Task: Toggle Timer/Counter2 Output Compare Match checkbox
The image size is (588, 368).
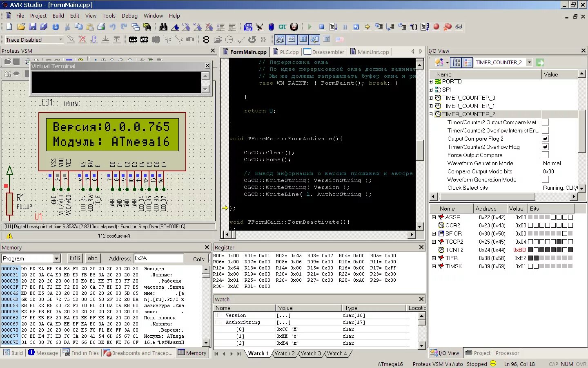Action: point(545,122)
